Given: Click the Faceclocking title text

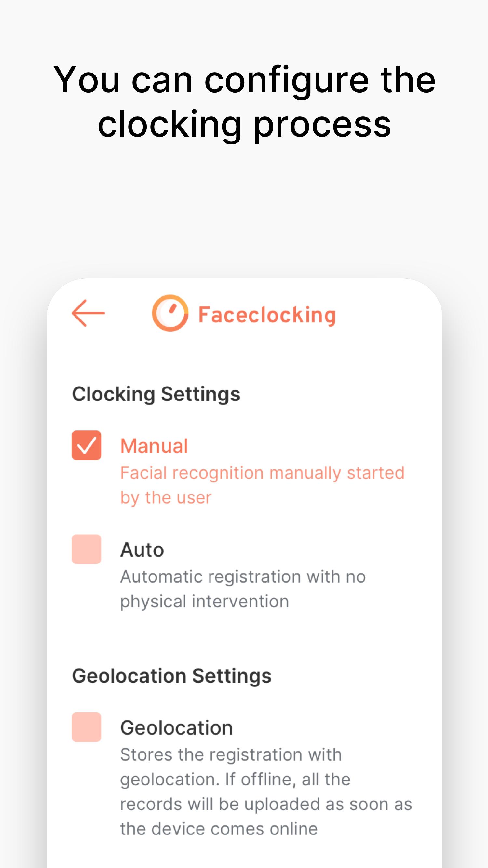Looking at the screenshot, I should tap(267, 315).
